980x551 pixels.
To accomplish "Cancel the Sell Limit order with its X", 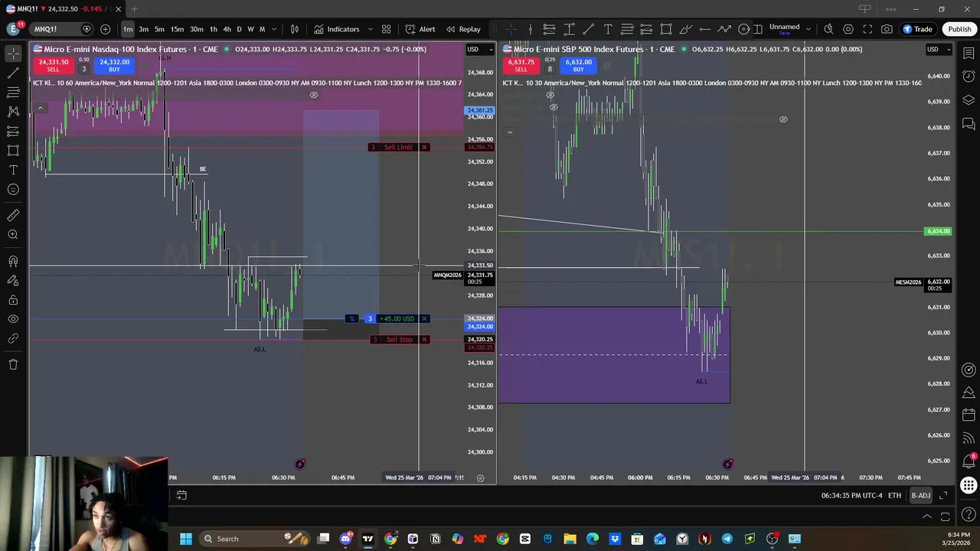I will click(x=424, y=147).
